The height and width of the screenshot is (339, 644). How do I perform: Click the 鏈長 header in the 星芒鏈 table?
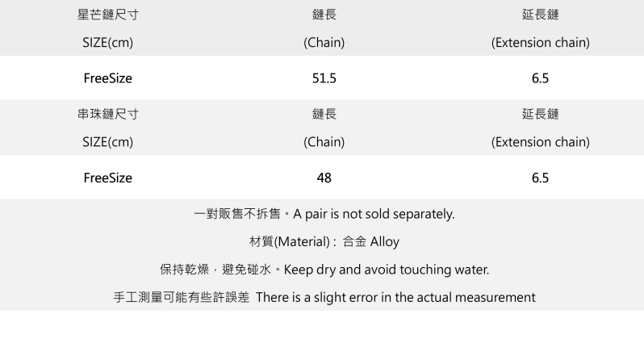click(324, 15)
